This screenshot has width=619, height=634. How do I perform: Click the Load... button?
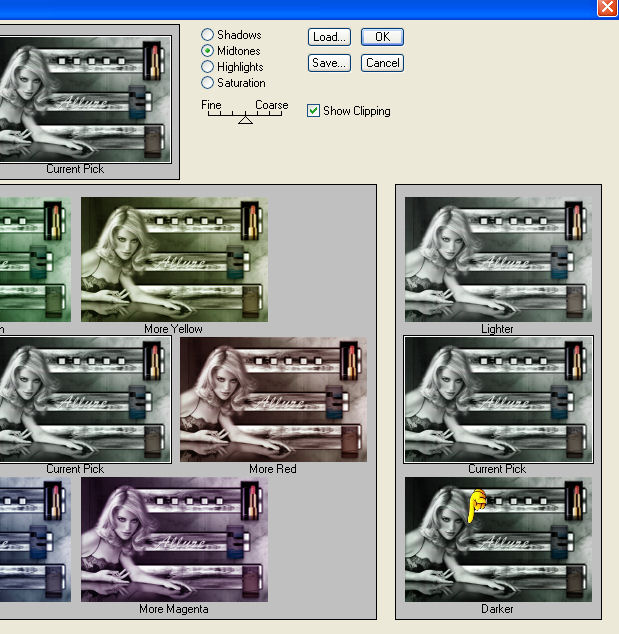coord(329,37)
